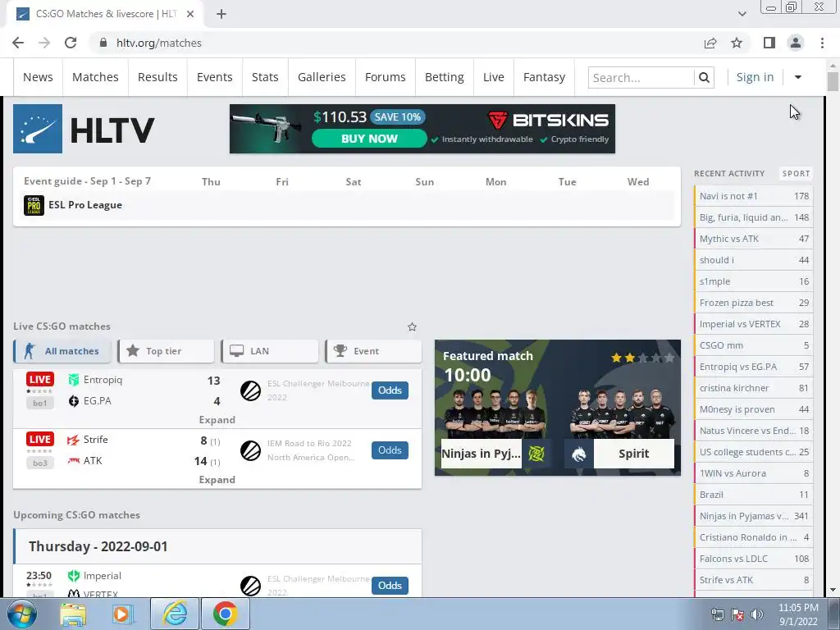The width and height of the screenshot is (840, 630).
Task: Open Chrome tab search dropdown
Action: [742, 14]
